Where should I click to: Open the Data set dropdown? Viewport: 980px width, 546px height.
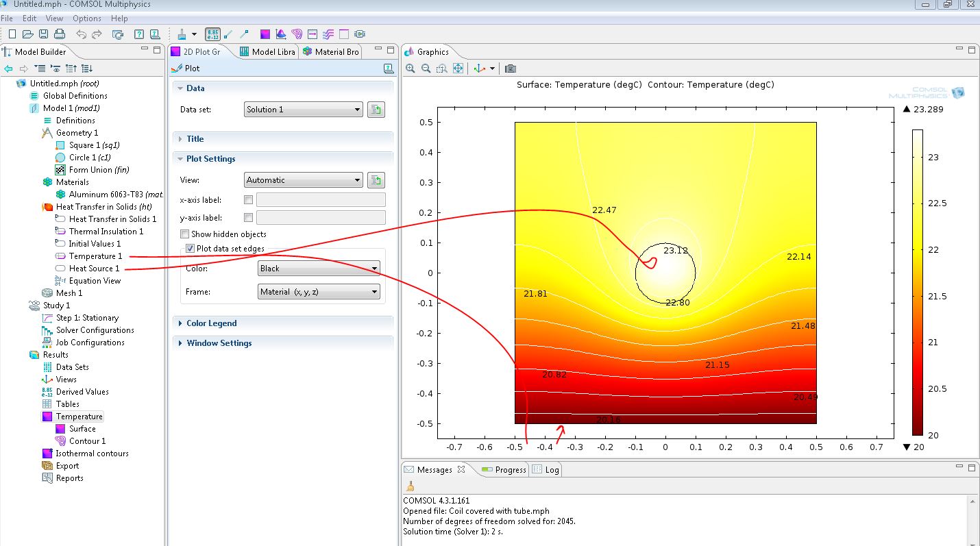[304, 110]
